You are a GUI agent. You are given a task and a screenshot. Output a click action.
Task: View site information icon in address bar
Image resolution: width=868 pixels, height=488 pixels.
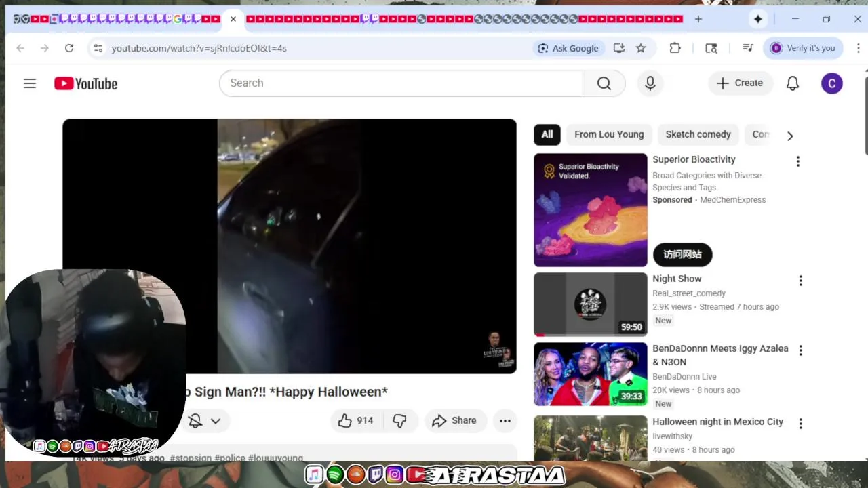98,48
